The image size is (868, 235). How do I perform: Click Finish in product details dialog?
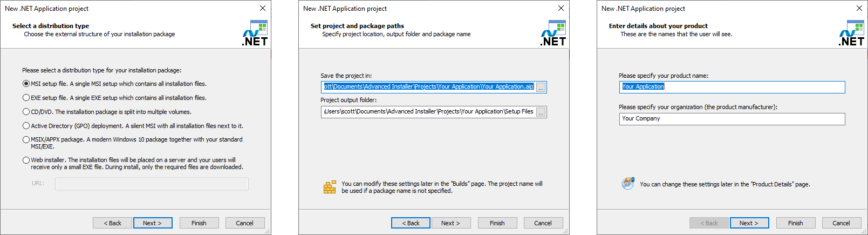pos(796,223)
